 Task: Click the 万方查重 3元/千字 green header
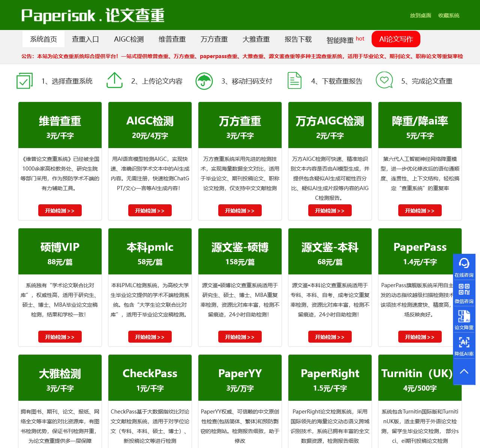(x=240, y=125)
